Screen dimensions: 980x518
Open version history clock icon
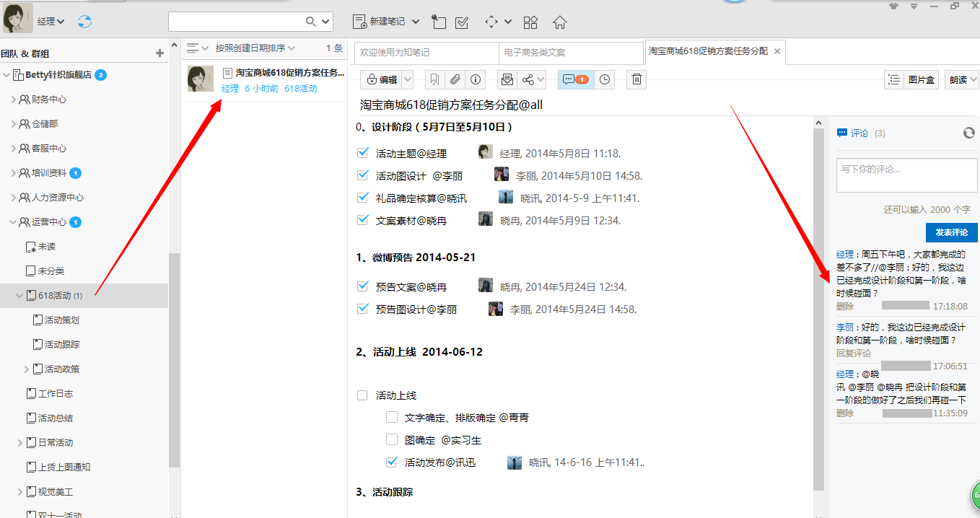tap(605, 79)
